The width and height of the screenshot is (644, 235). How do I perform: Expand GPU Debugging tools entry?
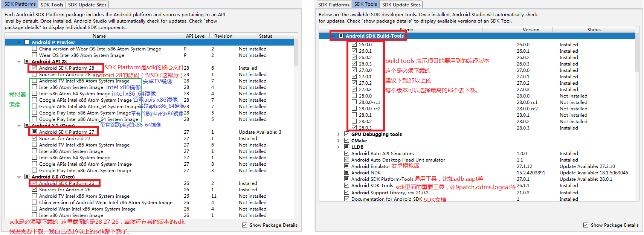click(x=338, y=134)
